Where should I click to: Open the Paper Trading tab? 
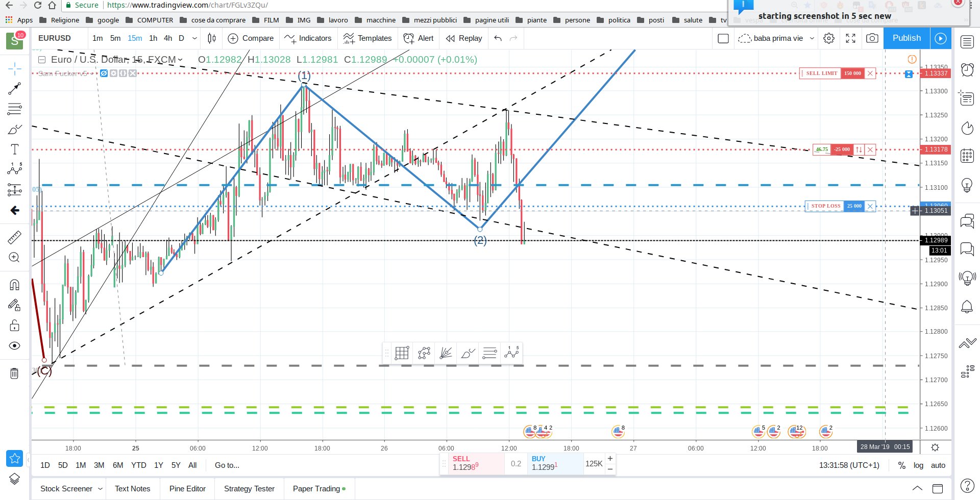tap(319, 489)
